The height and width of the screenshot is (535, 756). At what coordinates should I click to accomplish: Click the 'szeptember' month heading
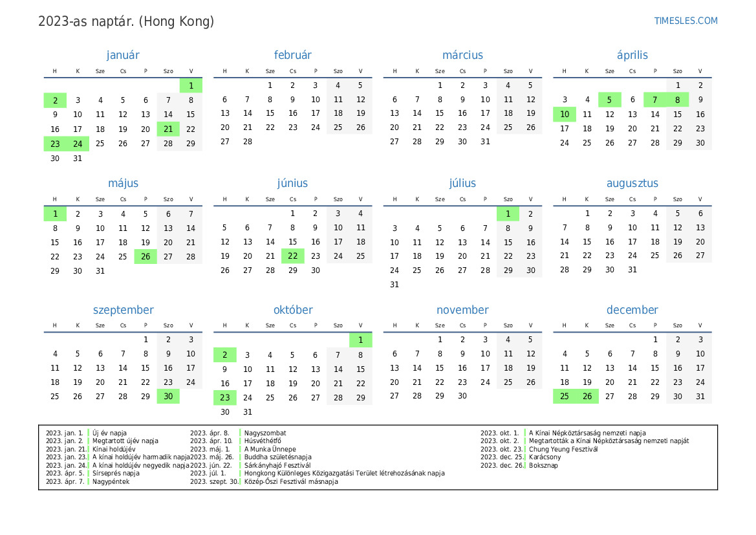(123, 310)
